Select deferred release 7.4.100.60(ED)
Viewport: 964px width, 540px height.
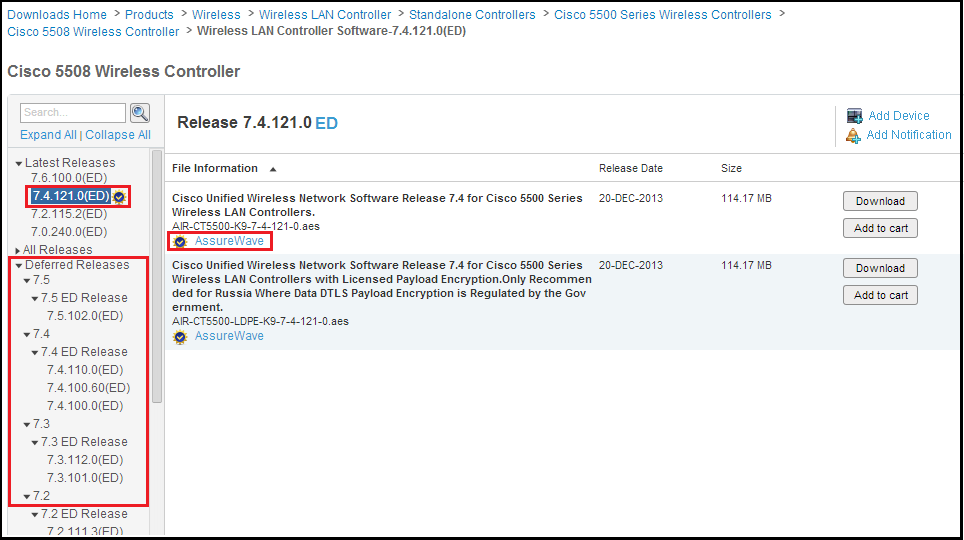[88, 388]
